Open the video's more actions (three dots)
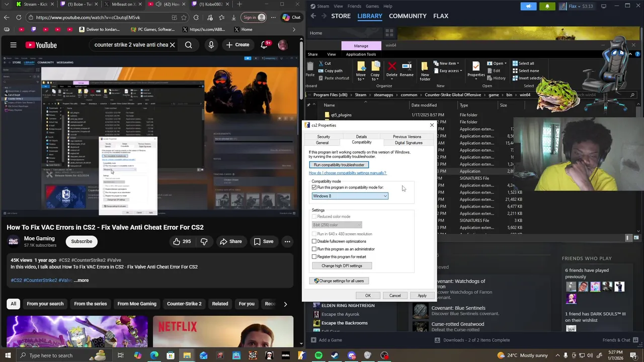Screen dimensions: 644x362 click(287, 241)
